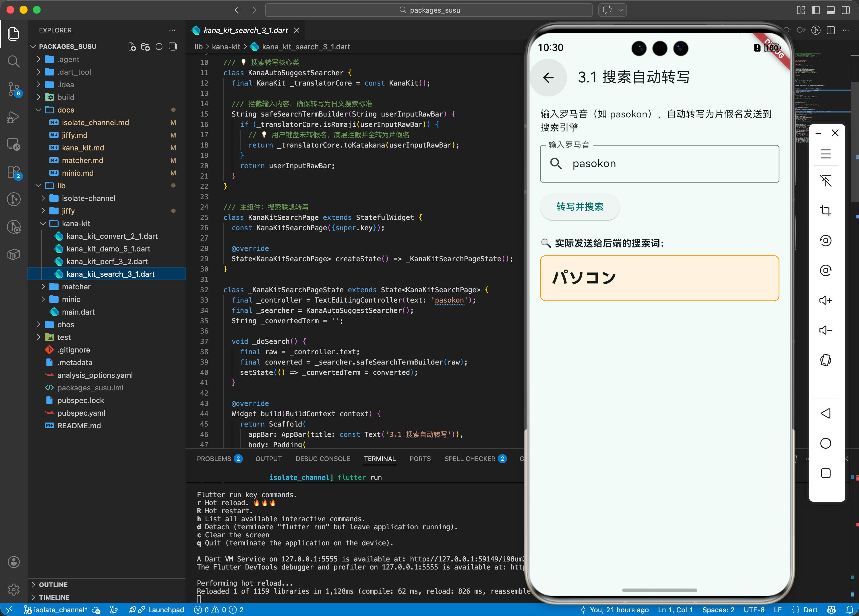This screenshot has height=616, width=859.
Task: Toggle the secondary sidebar layout icon
Action: point(846,10)
